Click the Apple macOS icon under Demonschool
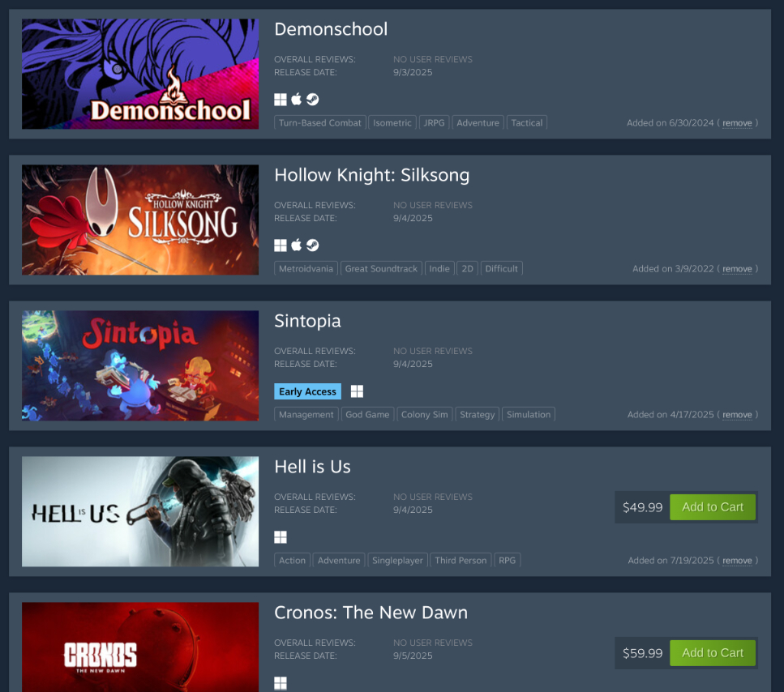 tap(297, 99)
